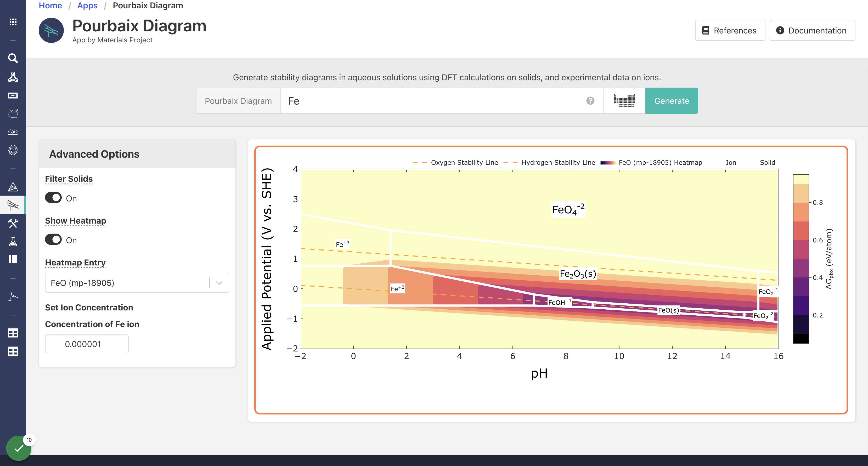The image size is (868, 466).
Task: Toggle Hydrogen Stability Line legend entry
Action: [549, 162]
